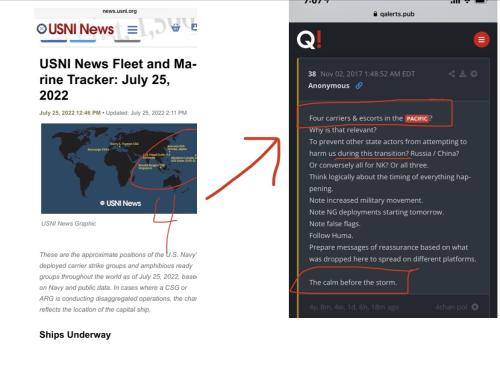Click the partially visible icon right of basket
Viewport: 500px width, 373px height.
(194, 27)
